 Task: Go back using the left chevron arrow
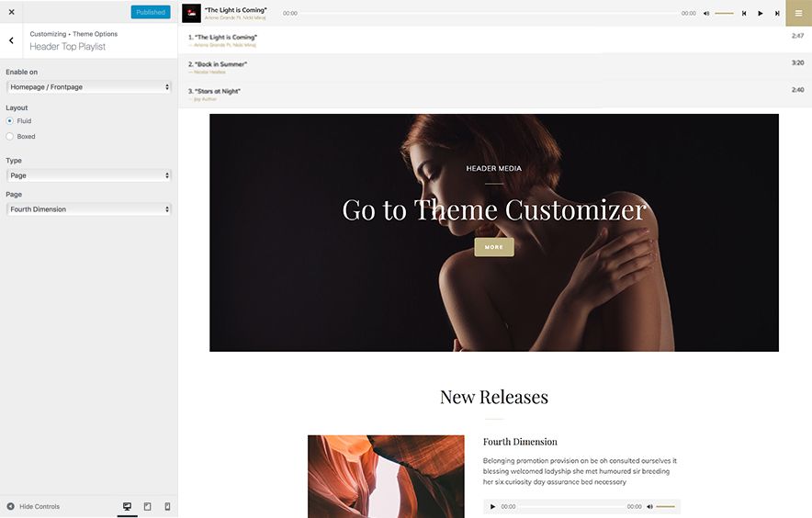(11, 40)
